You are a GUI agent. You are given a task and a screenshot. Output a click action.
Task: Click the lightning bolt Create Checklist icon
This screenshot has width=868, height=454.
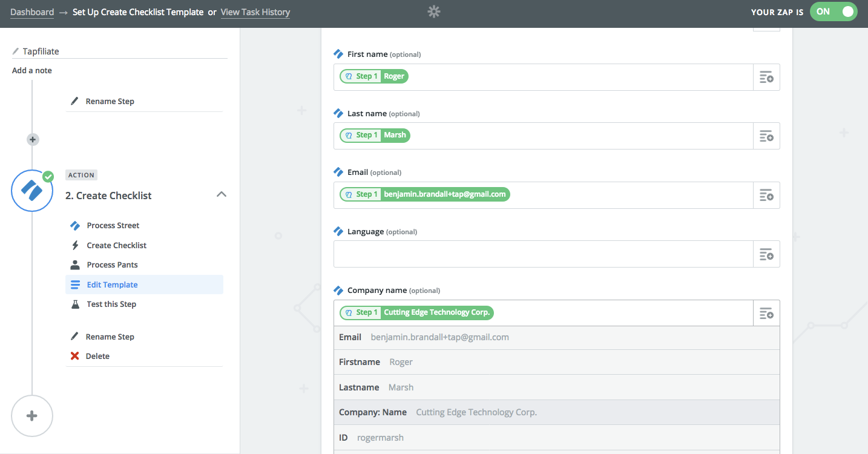coord(75,245)
